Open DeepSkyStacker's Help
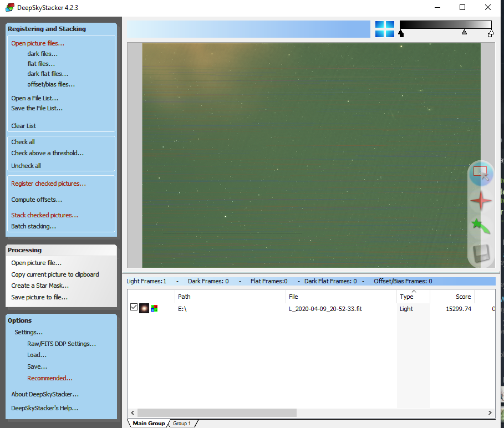 coord(45,408)
